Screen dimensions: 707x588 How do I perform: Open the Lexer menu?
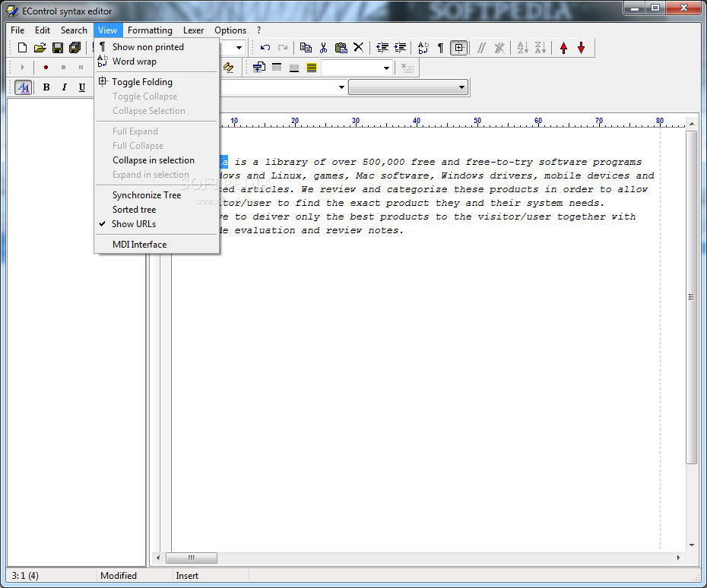pyautogui.click(x=193, y=30)
